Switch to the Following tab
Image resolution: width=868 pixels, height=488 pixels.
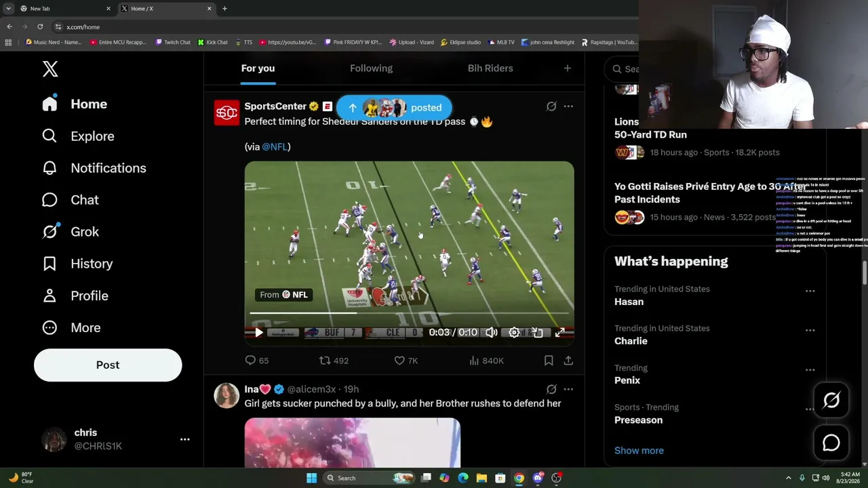[371, 68]
